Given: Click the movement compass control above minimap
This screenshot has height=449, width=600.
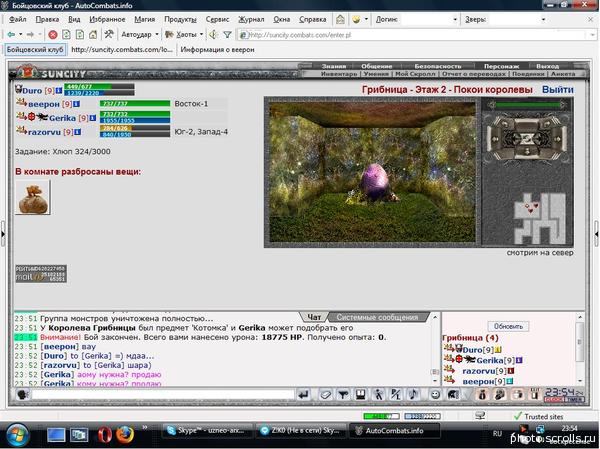Looking at the screenshot, I should coord(527,137).
